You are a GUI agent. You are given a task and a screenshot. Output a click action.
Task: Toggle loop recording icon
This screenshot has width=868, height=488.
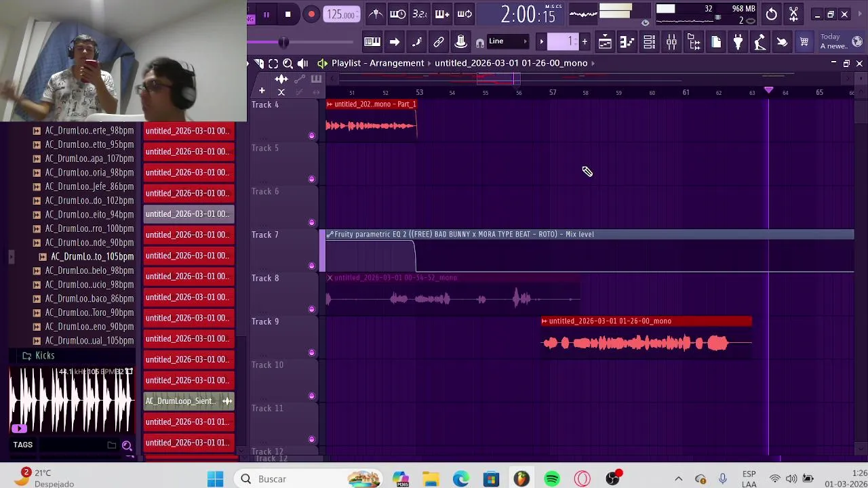point(465,14)
